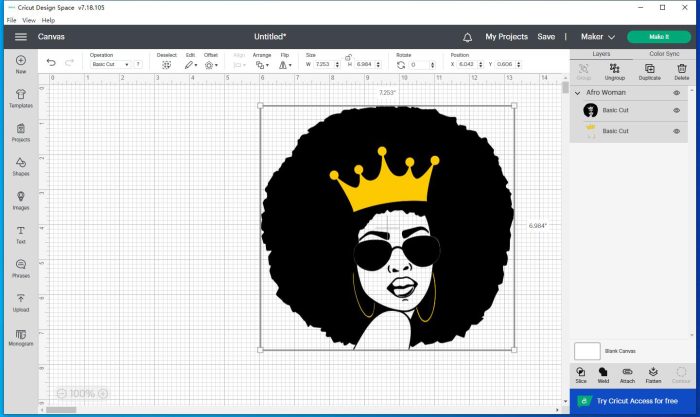Click the horizontal canvas scrollbar thumb
The width and height of the screenshot is (700, 417).
pos(61,410)
